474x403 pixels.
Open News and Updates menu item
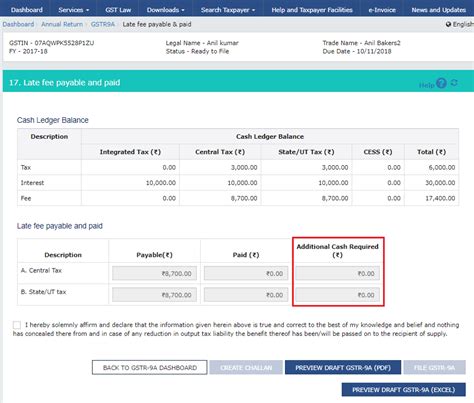tap(438, 10)
